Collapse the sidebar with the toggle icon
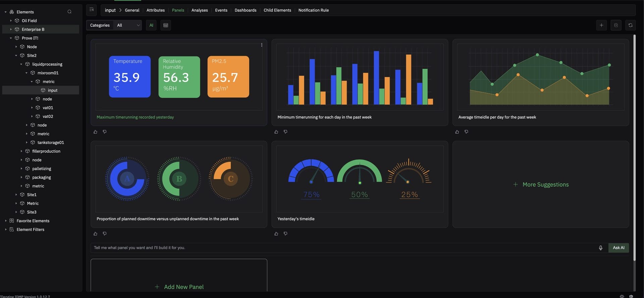The height and width of the screenshot is (298, 644). [92, 10]
